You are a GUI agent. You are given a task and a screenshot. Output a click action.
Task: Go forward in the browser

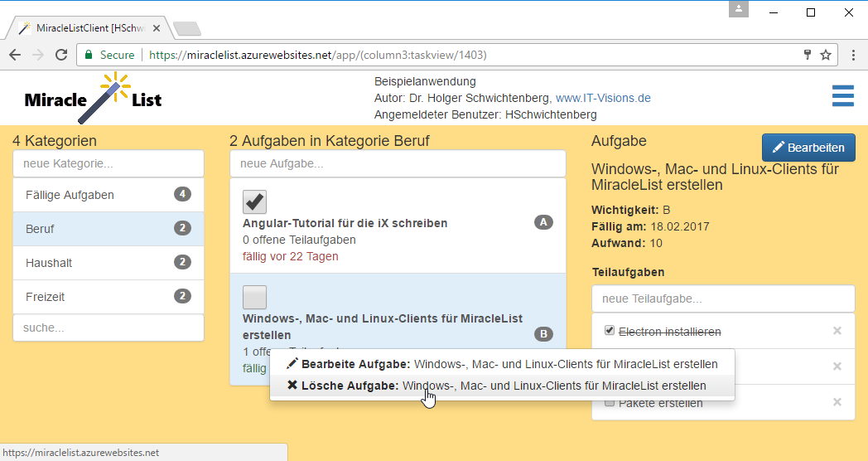coord(37,55)
